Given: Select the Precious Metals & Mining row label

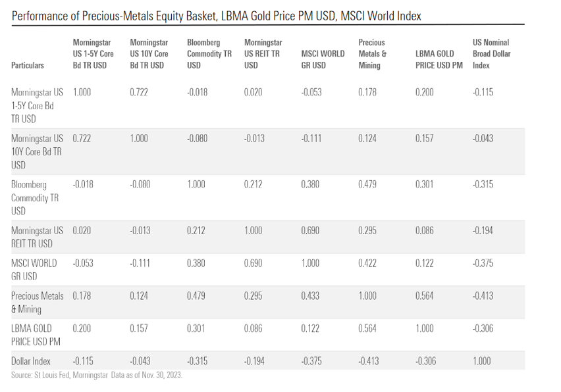Looking at the screenshot, I should pyautogui.click(x=37, y=301).
